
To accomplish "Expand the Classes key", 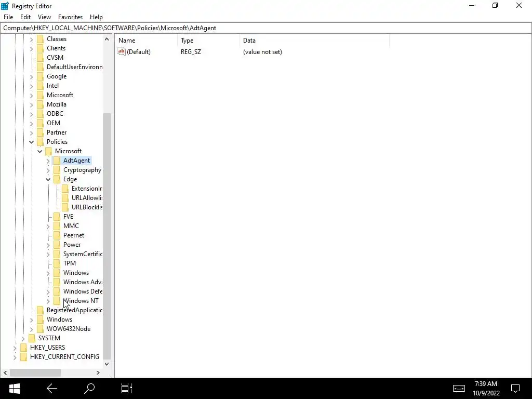I will [31, 39].
